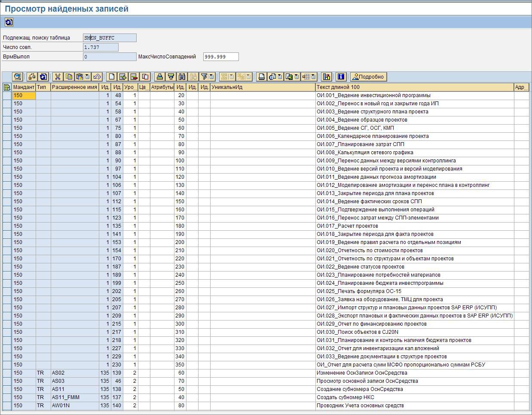The image size is (532, 415).
Task: Click the Duplicate row icon
Action: pos(145,77)
